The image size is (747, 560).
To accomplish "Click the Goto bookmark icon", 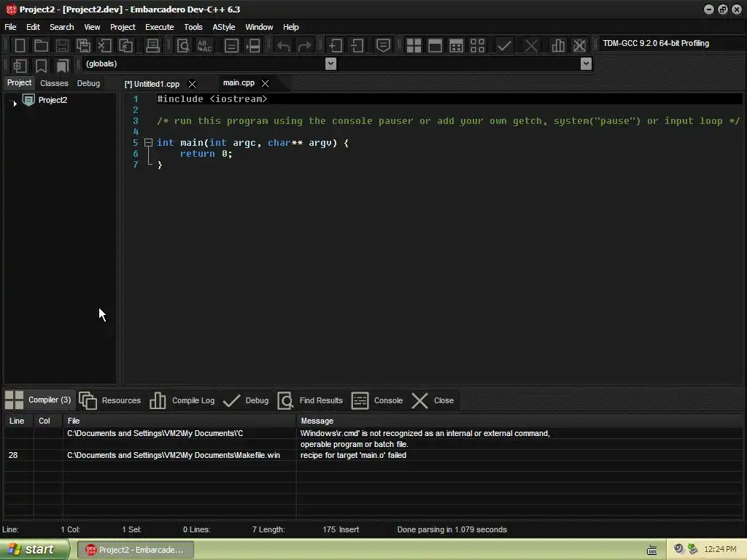I will [62, 66].
